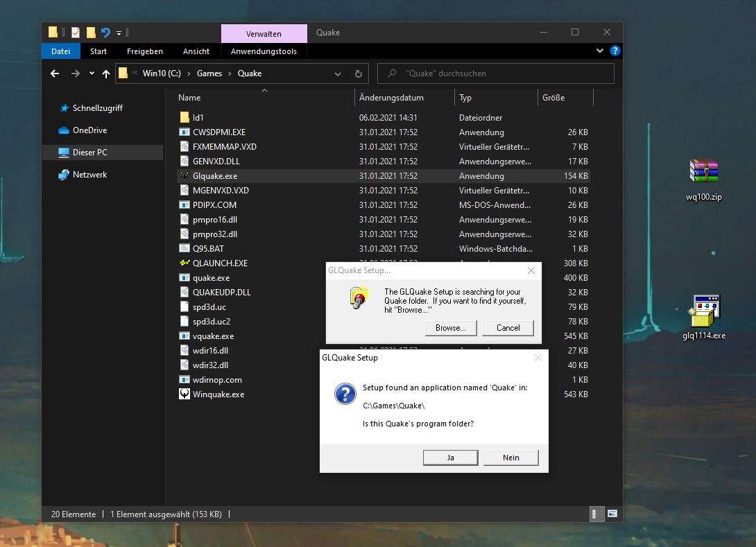
Task: Go back with the left arrow
Action: pos(55,73)
